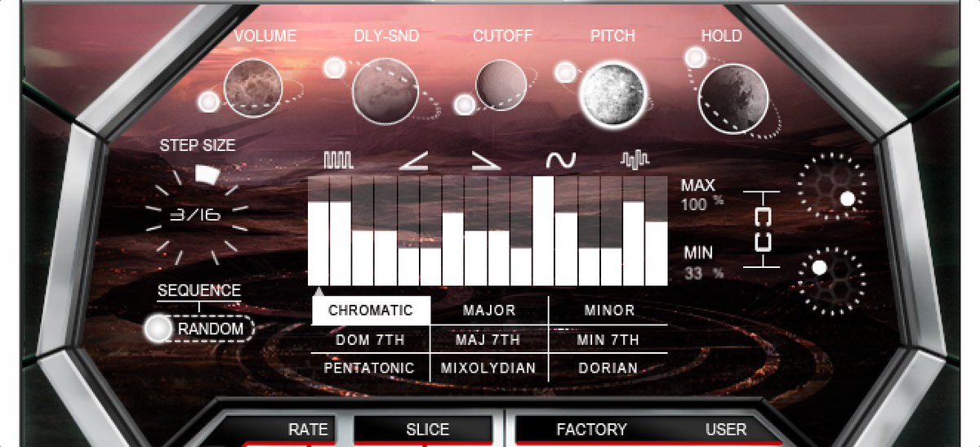This screenshot has height=447, width=980.
Task: Select the VOLUME planet
Action: point(252,88)
